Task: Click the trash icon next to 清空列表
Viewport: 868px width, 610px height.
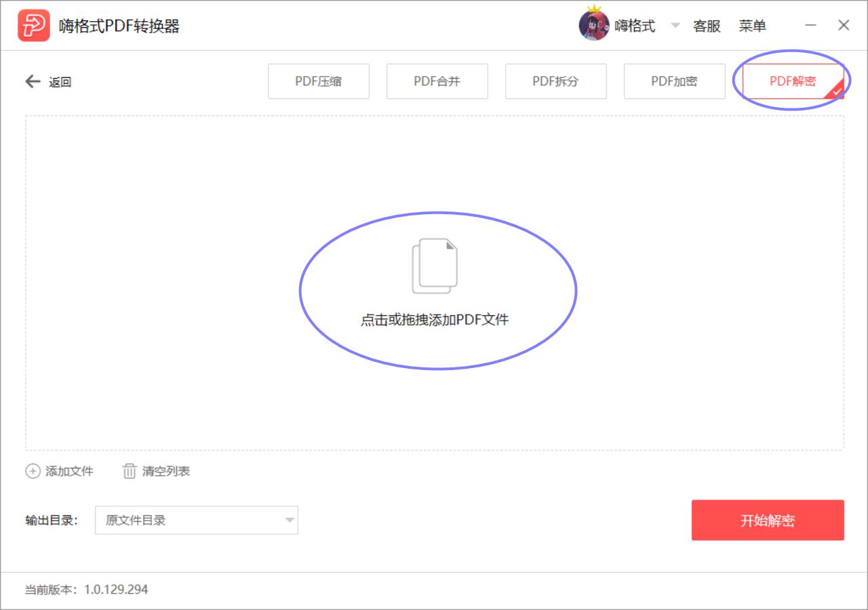Action: [x=129, y=470]
